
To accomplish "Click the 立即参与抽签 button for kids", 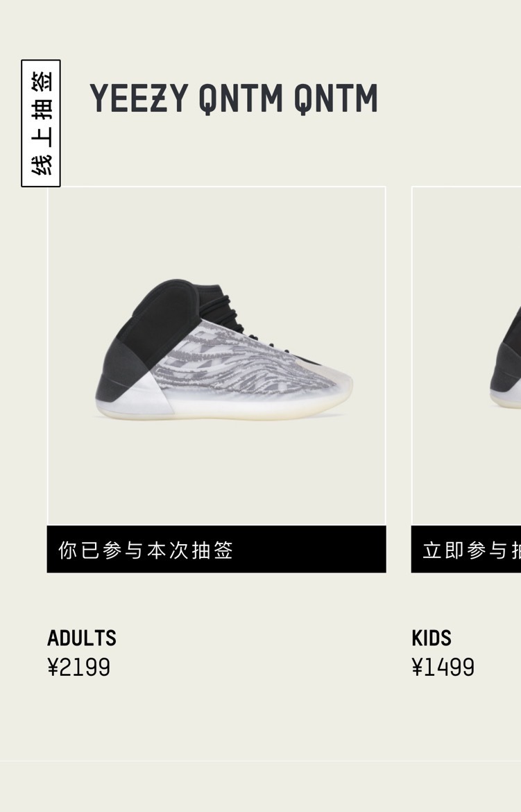I will click(466, 550).
